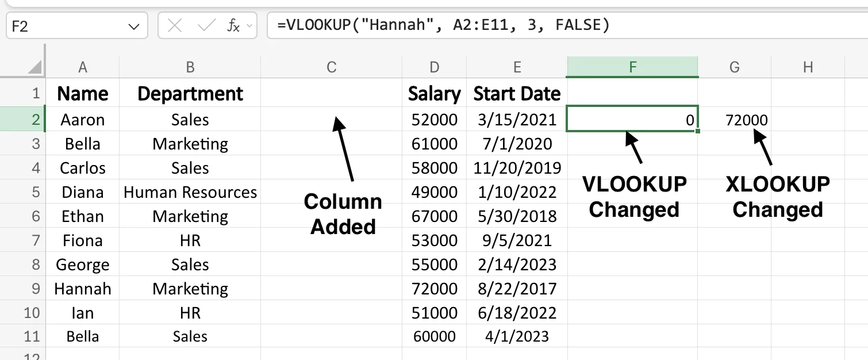Click start date 1/10/2022

click(517, 192)
